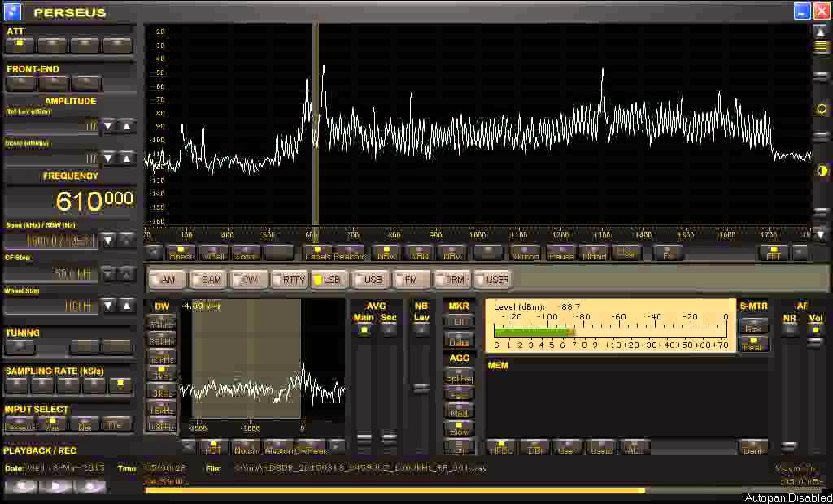Viewport: 833px width, 504px height.
Task: Click the magnifier icon right of spectrum
Action: pos(822,109)
